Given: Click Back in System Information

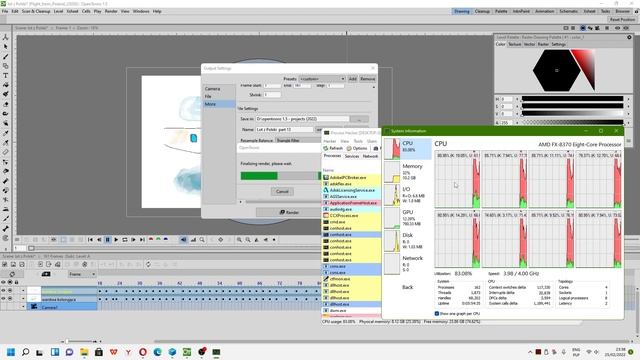Looking at the screenshot, I should pos(407,287).
